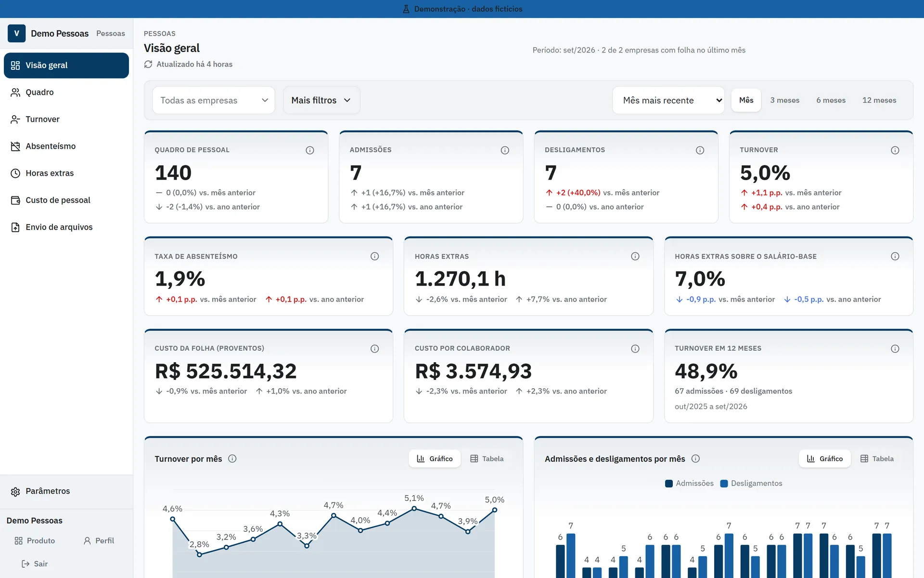Go to Turnover in the sidebar
Viewport: 924px width, 578px height.
66,119
